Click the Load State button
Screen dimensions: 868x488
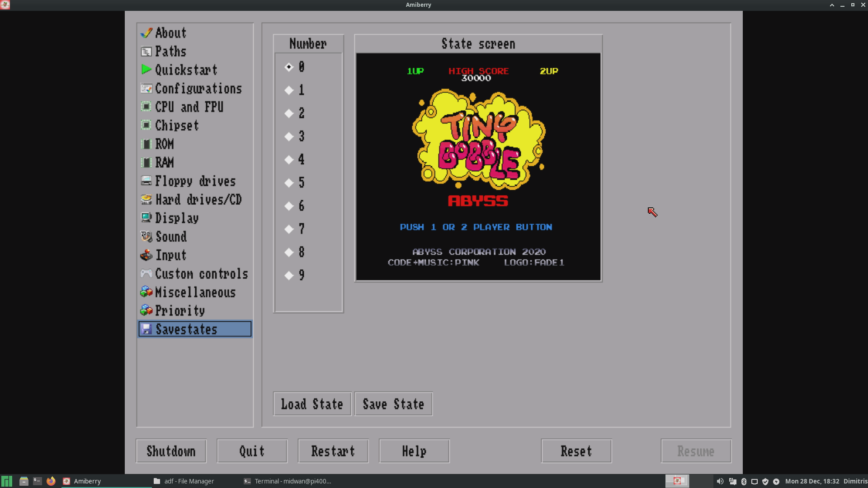[312, 404]
